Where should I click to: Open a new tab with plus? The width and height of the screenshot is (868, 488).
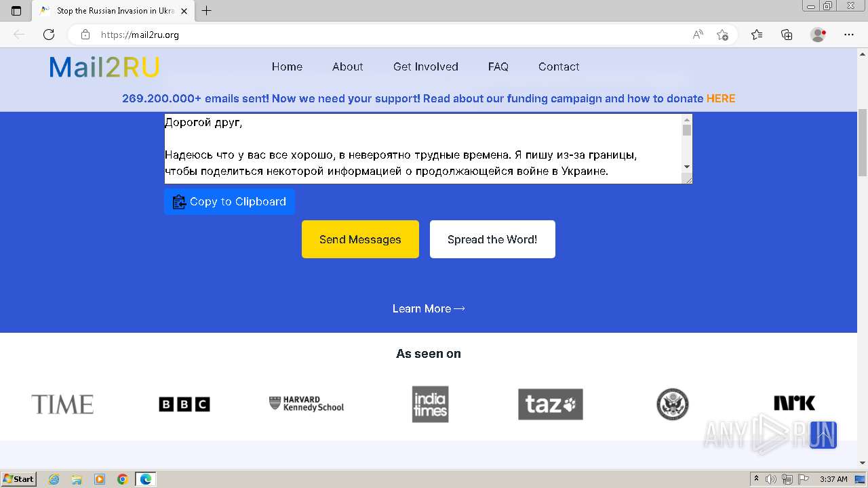(207, 11)
